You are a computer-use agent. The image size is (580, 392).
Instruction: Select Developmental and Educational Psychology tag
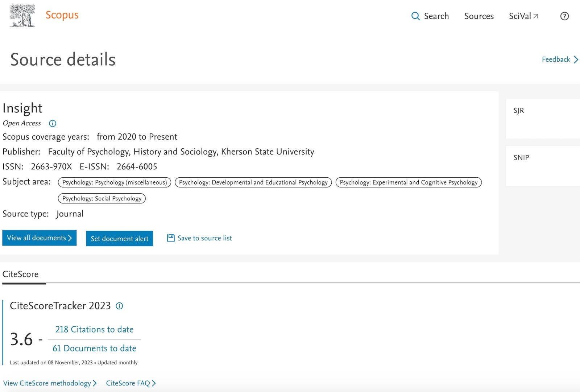tap(253, 182)
